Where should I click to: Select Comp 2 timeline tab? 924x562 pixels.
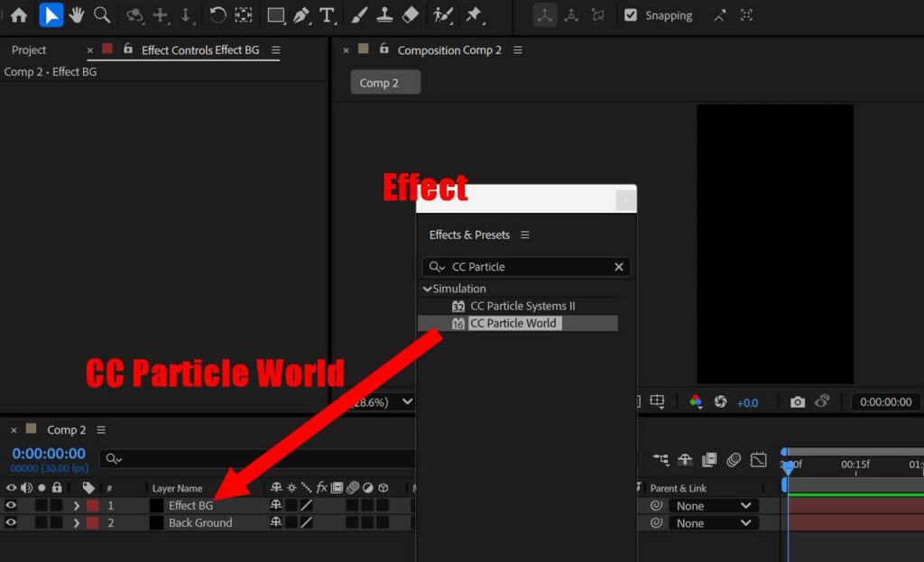click(x=66, y=430)
